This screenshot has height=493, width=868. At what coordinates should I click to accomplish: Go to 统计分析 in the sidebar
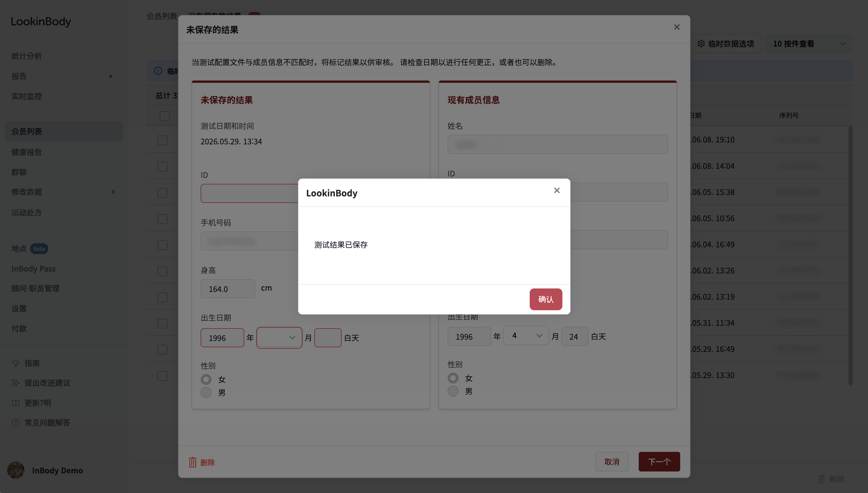click(26, 56)
